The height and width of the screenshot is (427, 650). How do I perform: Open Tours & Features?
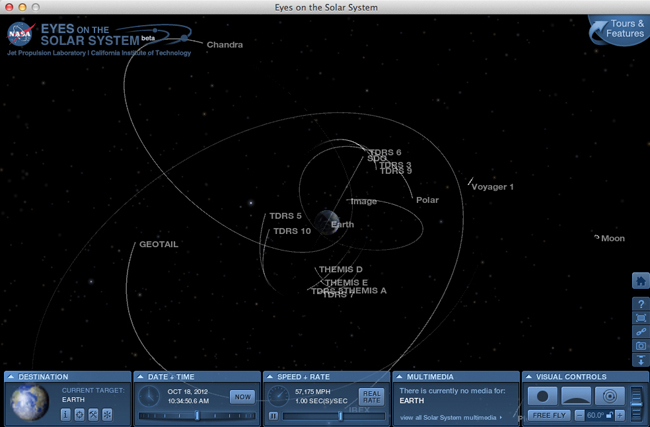click(620, 29)
